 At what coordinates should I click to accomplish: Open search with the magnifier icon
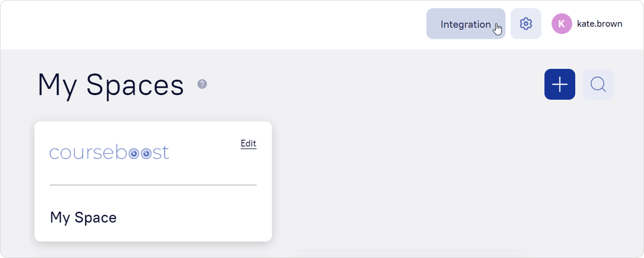[598, 84]
